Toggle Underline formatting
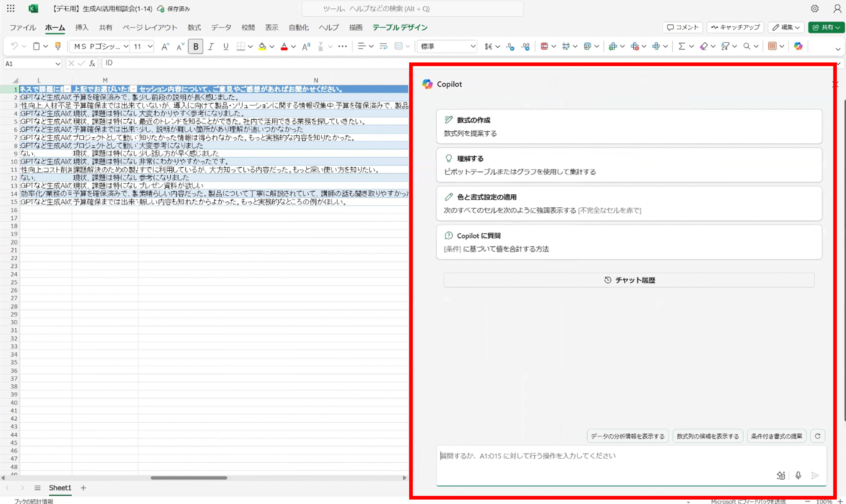Screen dimensions: 846x504 (226, 47)
